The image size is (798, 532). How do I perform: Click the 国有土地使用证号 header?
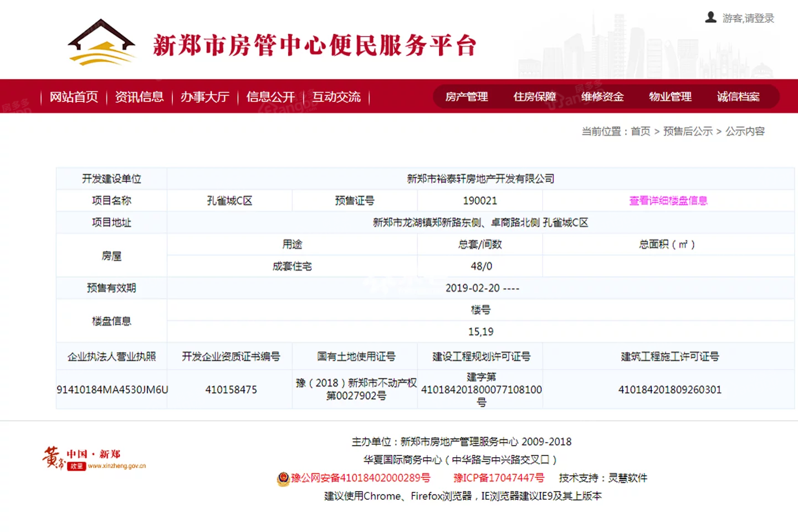(356, 357)
